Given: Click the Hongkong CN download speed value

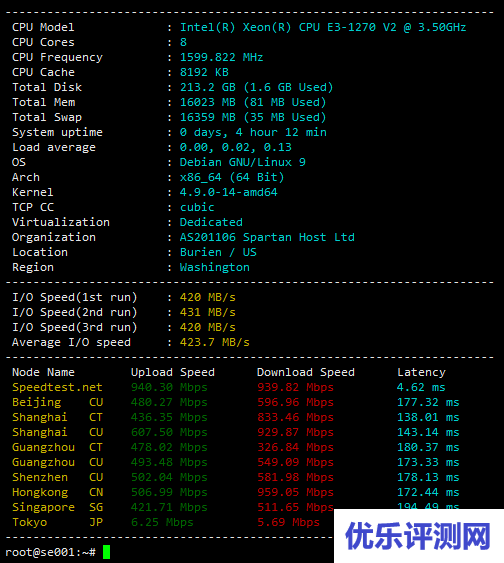Looking at the screenshot, I should tap(295, 492).
